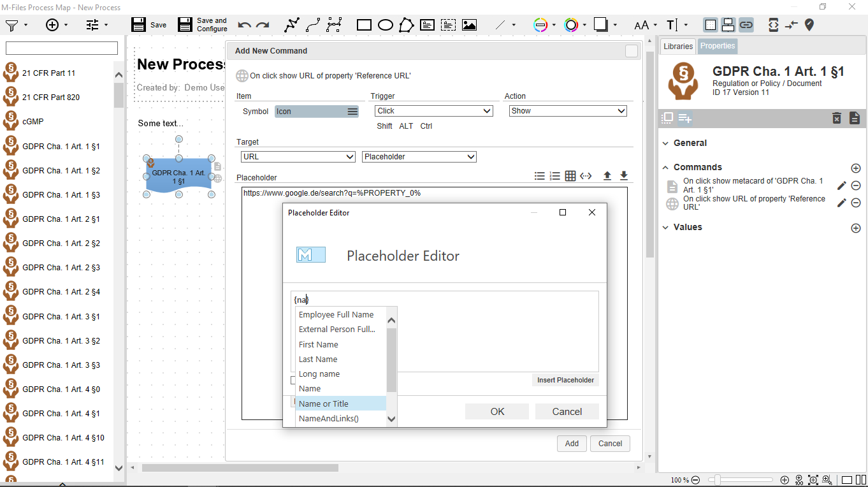The image size is (868, 487).
Task: Click the Undo arrow in toolbar
Action: coord(244,25)
